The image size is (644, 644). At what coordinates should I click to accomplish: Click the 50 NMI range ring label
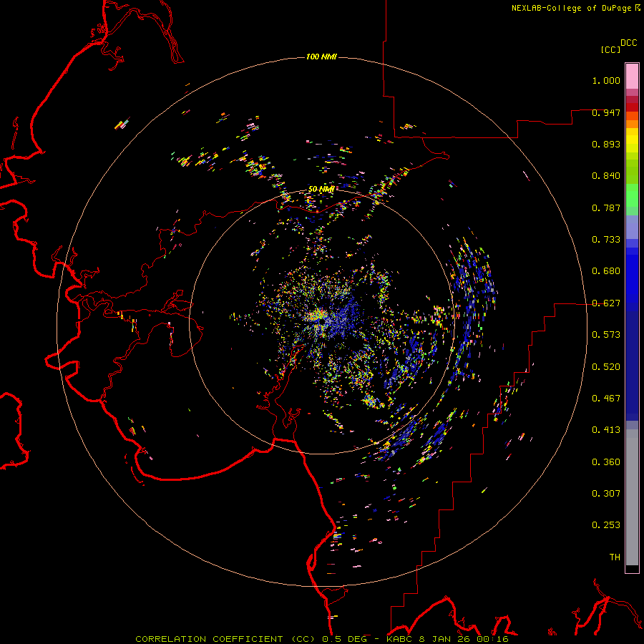(x=321, y=190)
